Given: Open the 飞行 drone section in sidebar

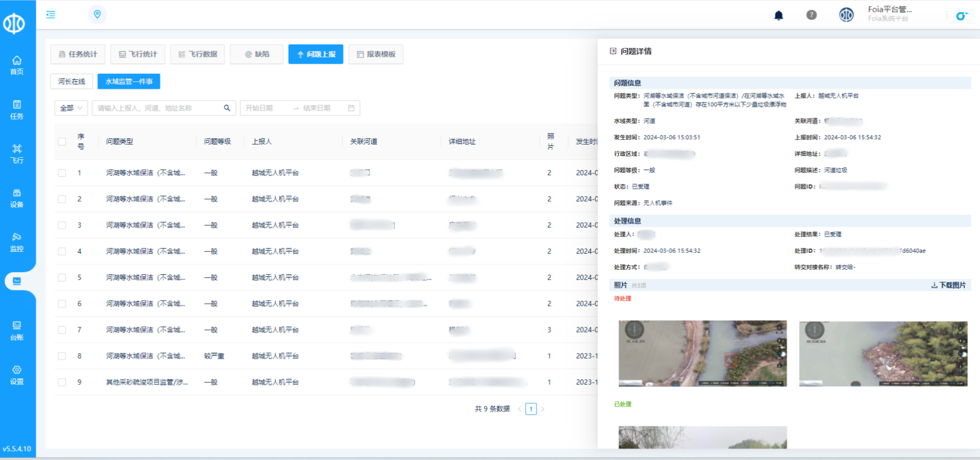Looking at the screenshot, I should click(17, 153).
